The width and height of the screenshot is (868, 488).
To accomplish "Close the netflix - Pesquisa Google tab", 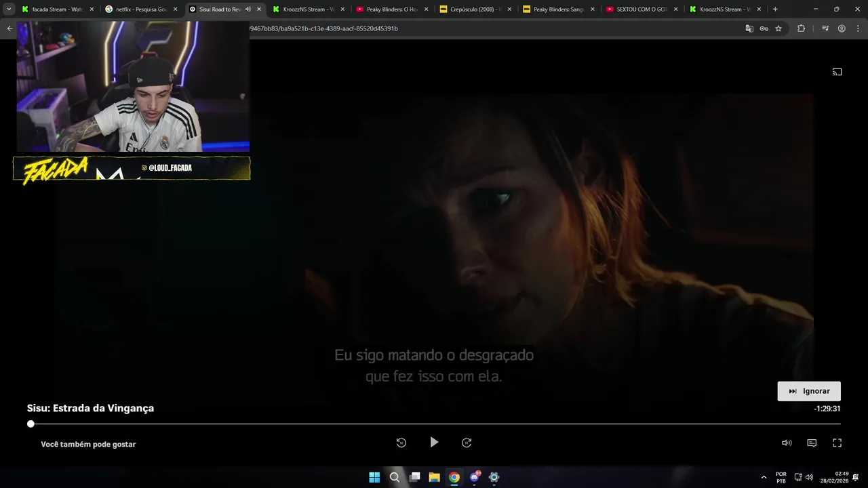I will point(176,9).
